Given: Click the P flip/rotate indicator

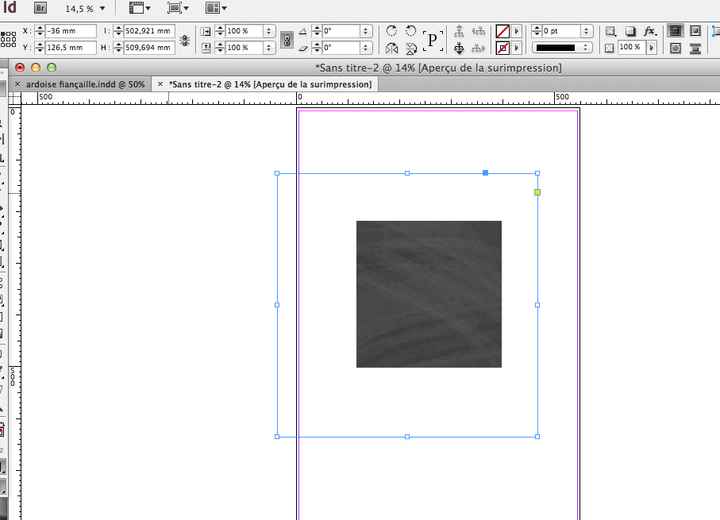Looking at the screenshot, I should pyautogui.click(x=433, y=40).
